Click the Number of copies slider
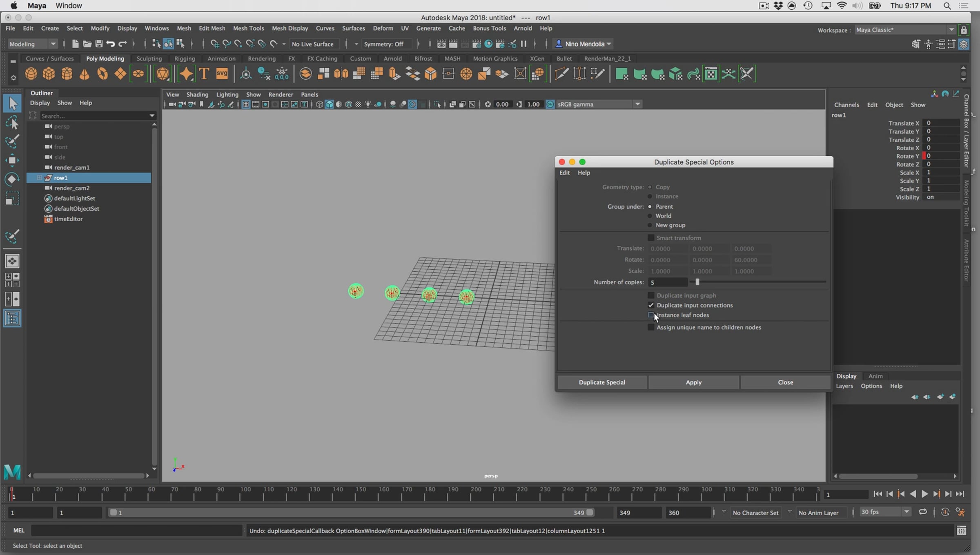980x555 pixels. point(697,282)
